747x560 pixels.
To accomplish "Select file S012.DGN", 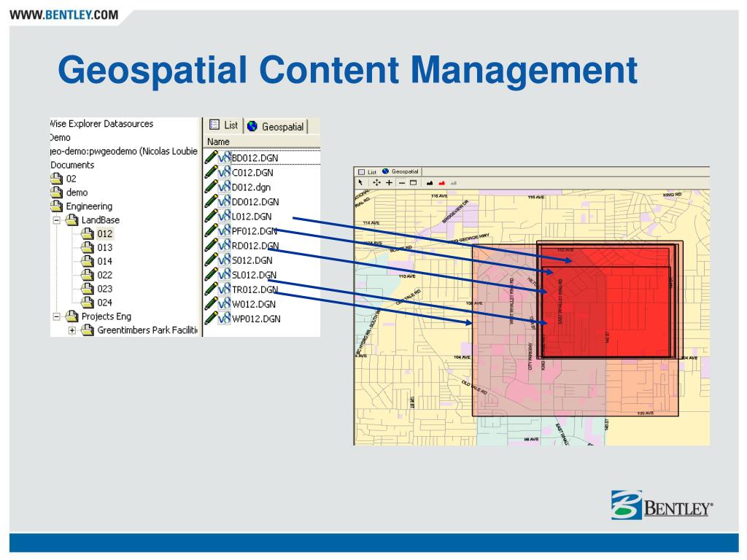I will tap(252, 260).
